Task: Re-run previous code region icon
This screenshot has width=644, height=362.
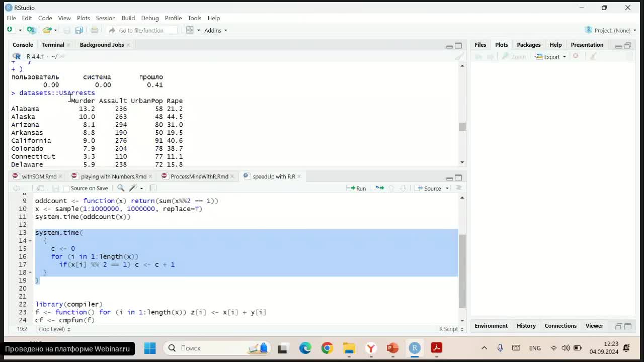Action: (379, 188)
